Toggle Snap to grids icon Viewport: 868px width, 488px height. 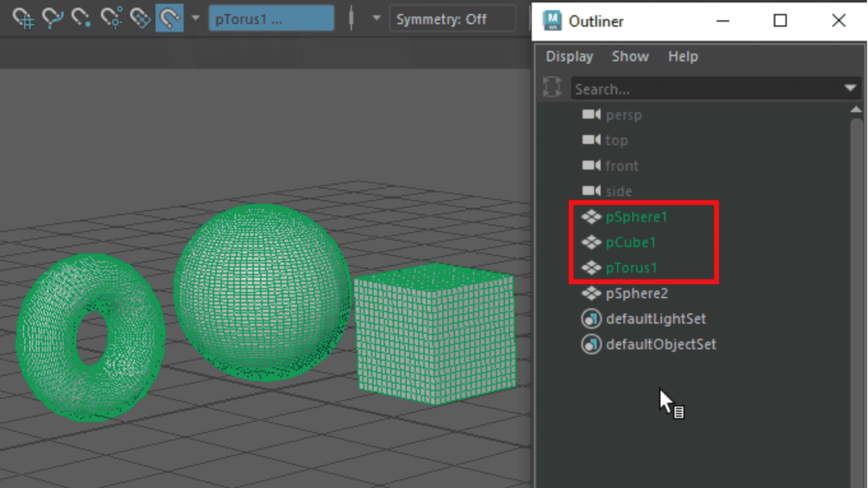24,18
